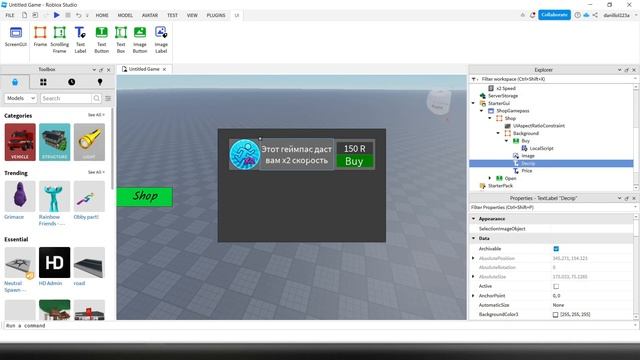Toggle the Active property checkbox
This screenshot has width=640, height=360.
[556, 286]
